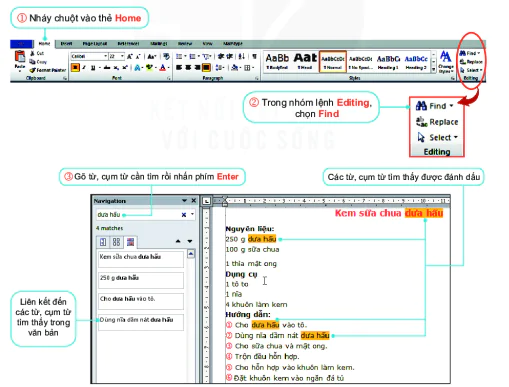Click the red Font Color swatch
Screen dimensions: 509x387
(162, 68)
